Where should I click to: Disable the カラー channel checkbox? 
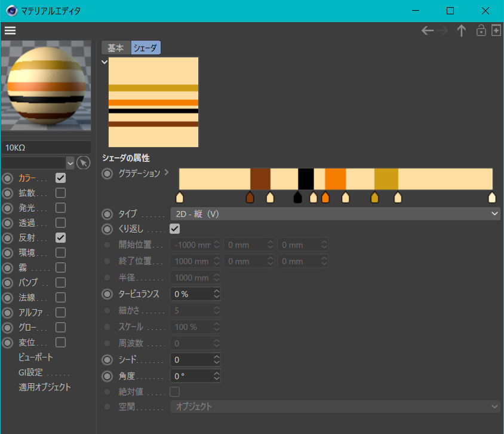point(60,178)
